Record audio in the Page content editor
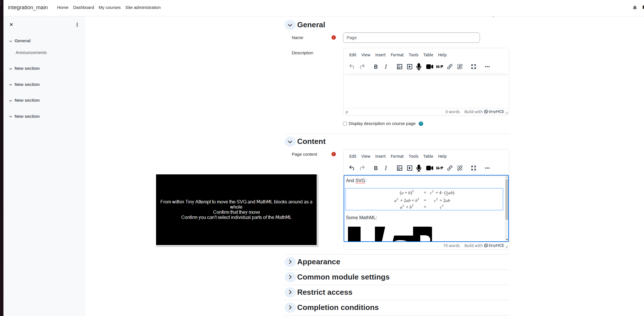The image size is (644, 316). point(419,168)
